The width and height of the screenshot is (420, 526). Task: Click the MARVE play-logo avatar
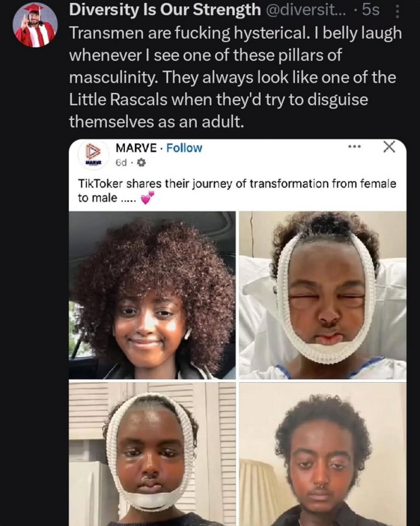[x=94, y=154]
